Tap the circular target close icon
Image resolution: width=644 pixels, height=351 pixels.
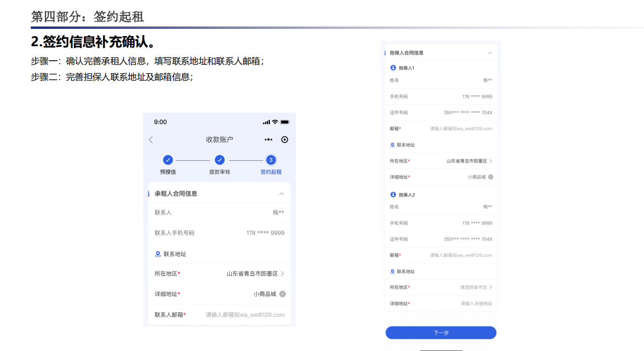click(x=284, y=140)
